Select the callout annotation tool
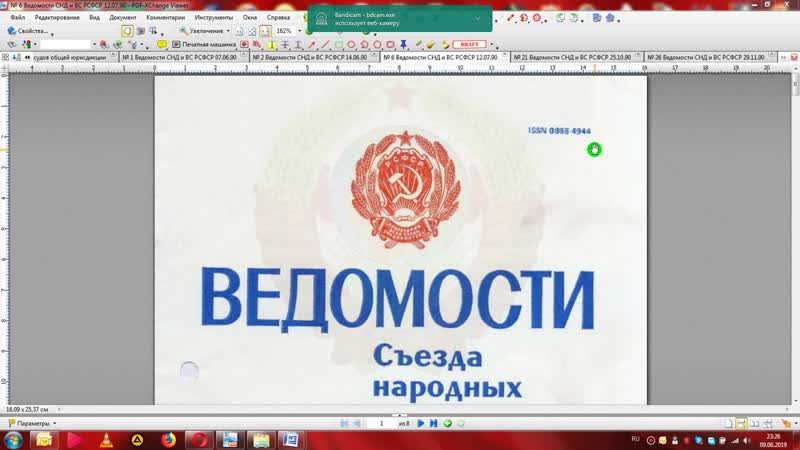The width and height of the screenshot is (800, 450). point(257,44)
